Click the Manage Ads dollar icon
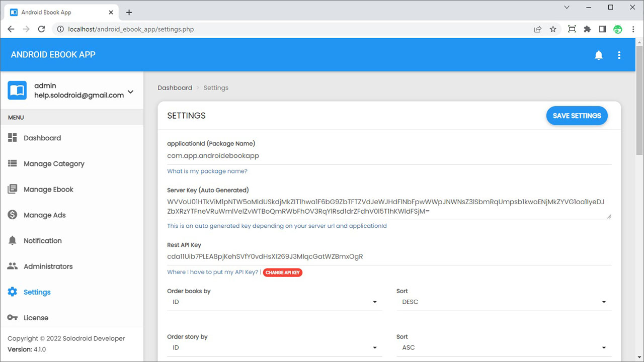 pos(13,215)
